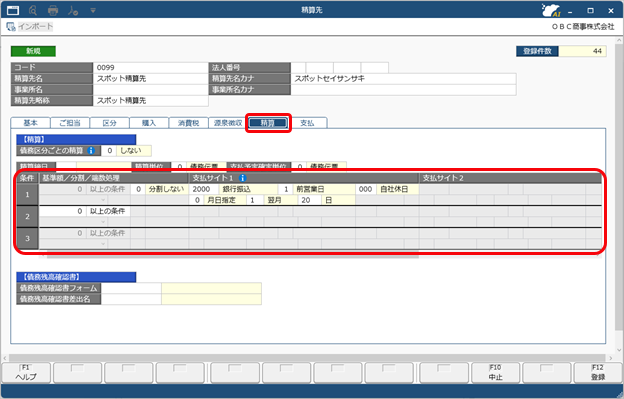Click the F10 中止 button
Viewport: 624px width, 399px height.
[495, 373]
